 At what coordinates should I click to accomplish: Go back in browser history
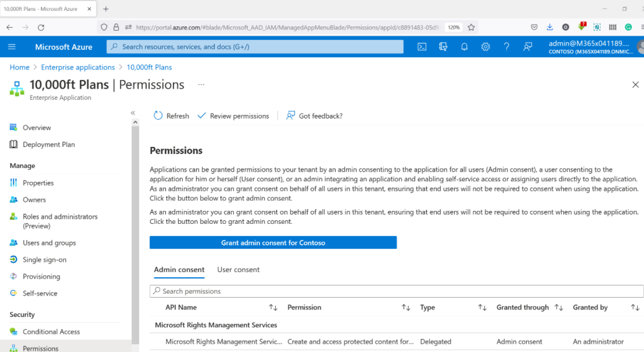pyautogui.click(x=9, y=27)
